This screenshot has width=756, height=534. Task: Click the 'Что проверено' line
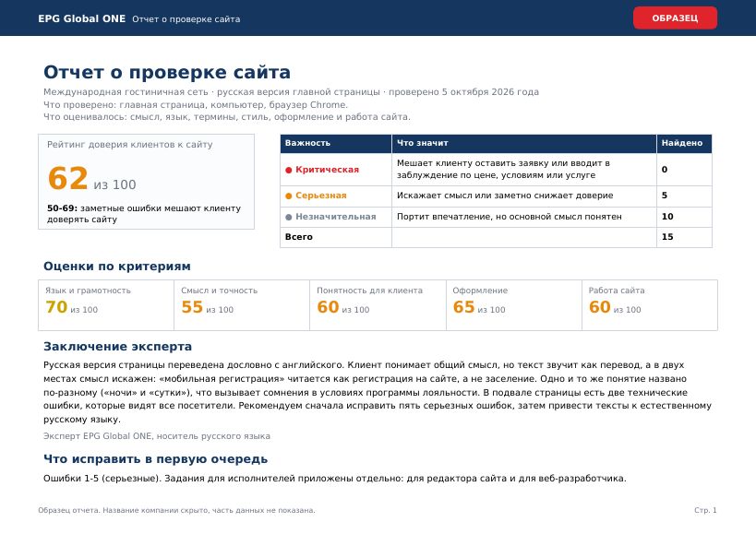coord(196,105)
